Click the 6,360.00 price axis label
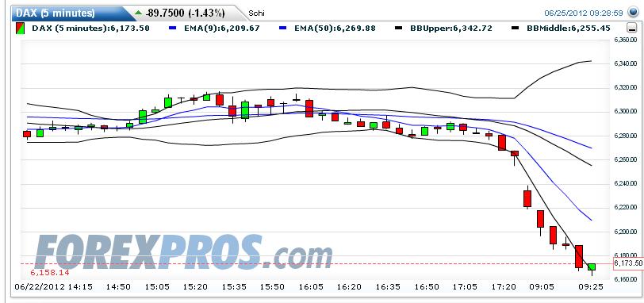Screen dimensions: 644x303 (x=625, y=40)
